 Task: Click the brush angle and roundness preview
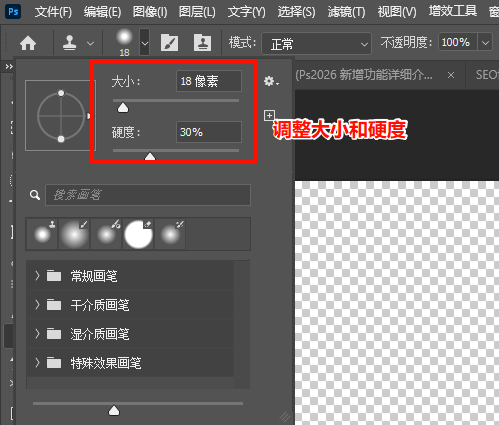[60, 116]
